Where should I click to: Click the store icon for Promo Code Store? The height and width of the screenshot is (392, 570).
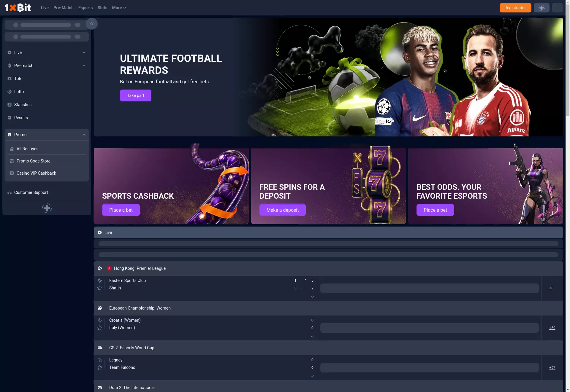[12, 161]
